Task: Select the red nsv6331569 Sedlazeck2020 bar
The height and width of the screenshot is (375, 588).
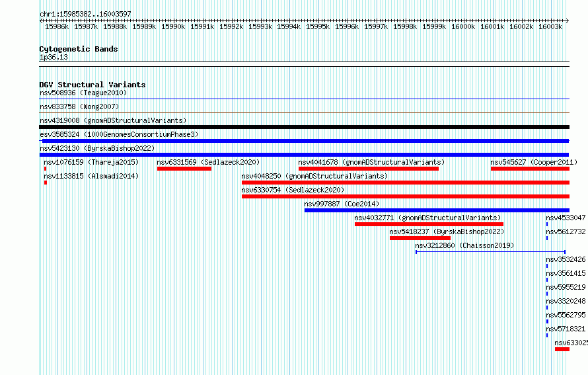Action: (184, 169)
